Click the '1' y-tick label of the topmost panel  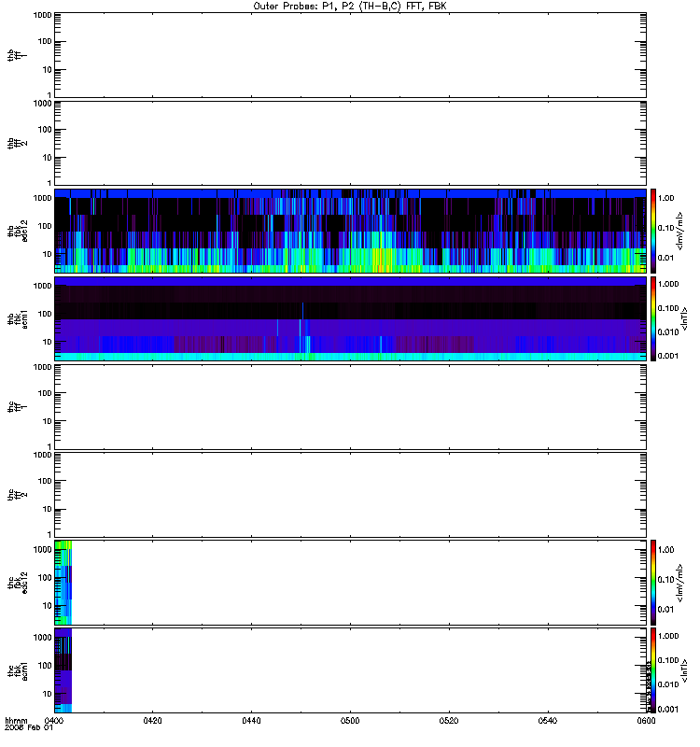point(49,95)
